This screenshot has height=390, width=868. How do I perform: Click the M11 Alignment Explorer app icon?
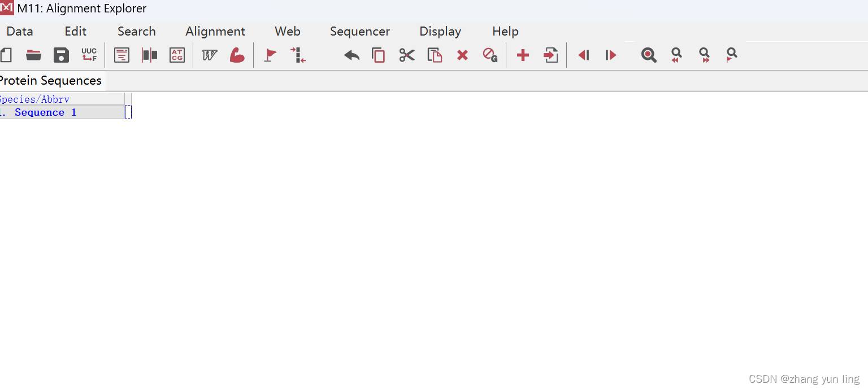tap(7, 8)
